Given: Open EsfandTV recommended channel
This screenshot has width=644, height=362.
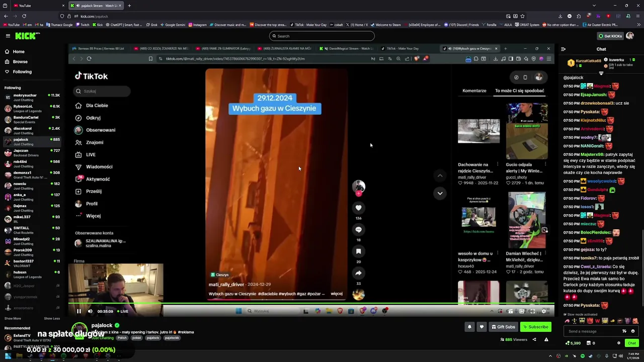Looking at the screenshot, I should 32,337.
